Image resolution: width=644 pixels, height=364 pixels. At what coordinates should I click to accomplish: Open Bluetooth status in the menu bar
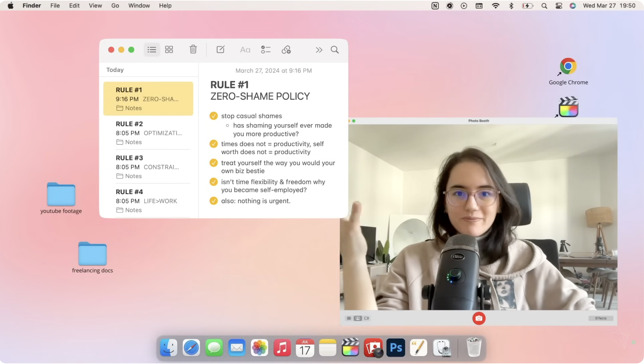pyautogui.click(x=511, y=6)
